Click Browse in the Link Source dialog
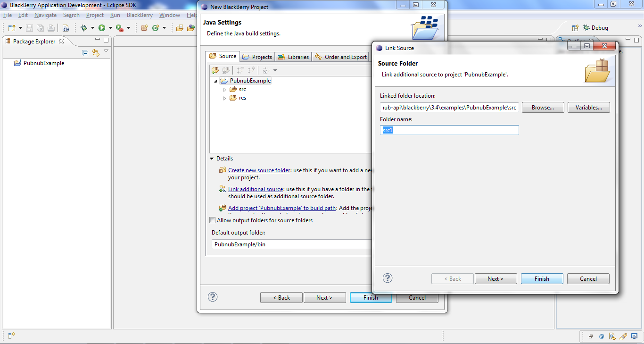The width and height of the screenshot is (644, 344). pyautogui.click(x=542, y=107)
